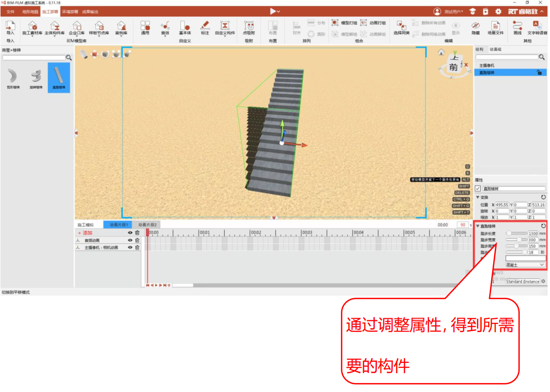Click the home view icon in viewport

point(441,52)
